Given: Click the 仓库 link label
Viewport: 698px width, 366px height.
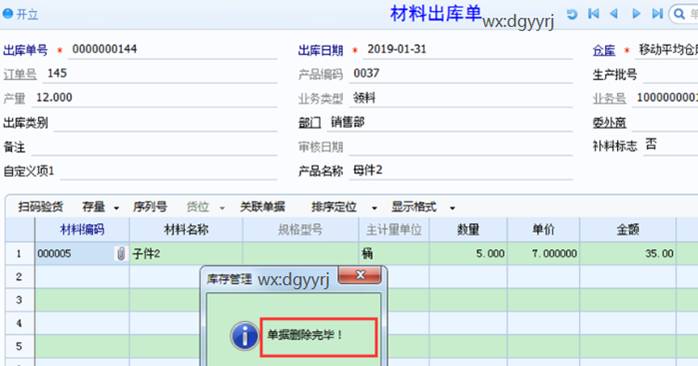Looking at the screenshot, I should (x=604, y=51).
